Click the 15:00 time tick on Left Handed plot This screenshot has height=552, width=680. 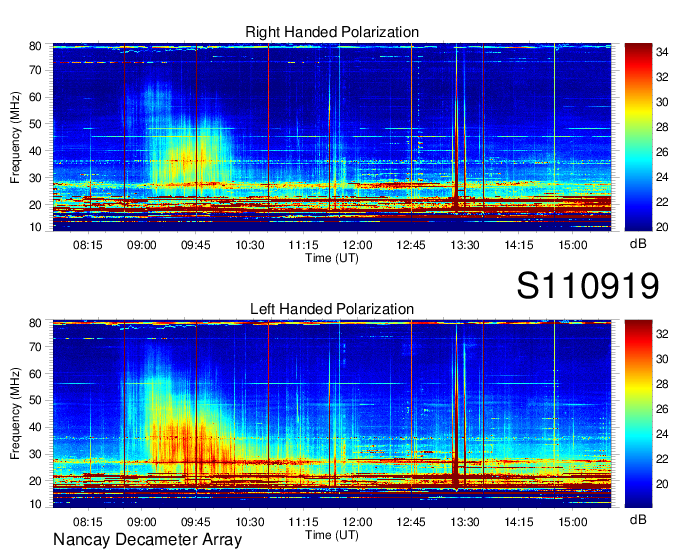click(x=572, y=522)
